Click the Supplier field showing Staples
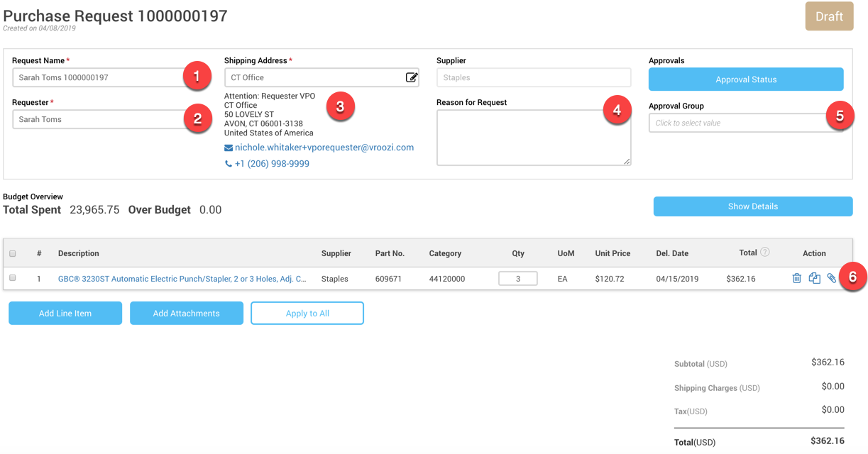 (533, 77)
